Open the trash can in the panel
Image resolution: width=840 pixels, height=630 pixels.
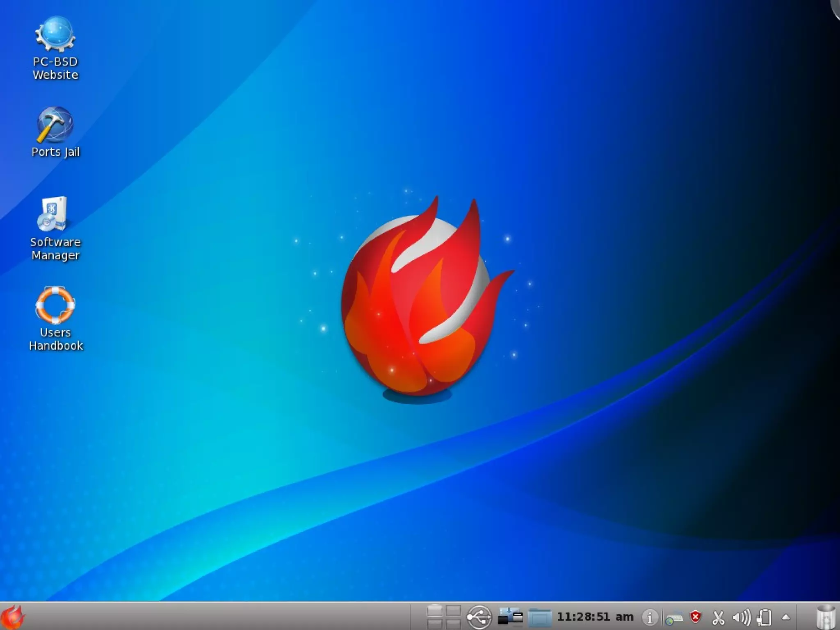825,617
